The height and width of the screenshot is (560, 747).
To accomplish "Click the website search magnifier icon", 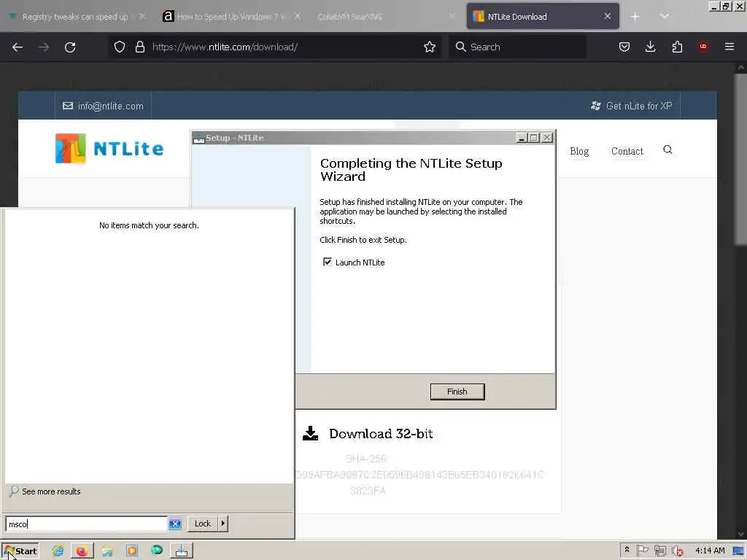I will 667,150.
